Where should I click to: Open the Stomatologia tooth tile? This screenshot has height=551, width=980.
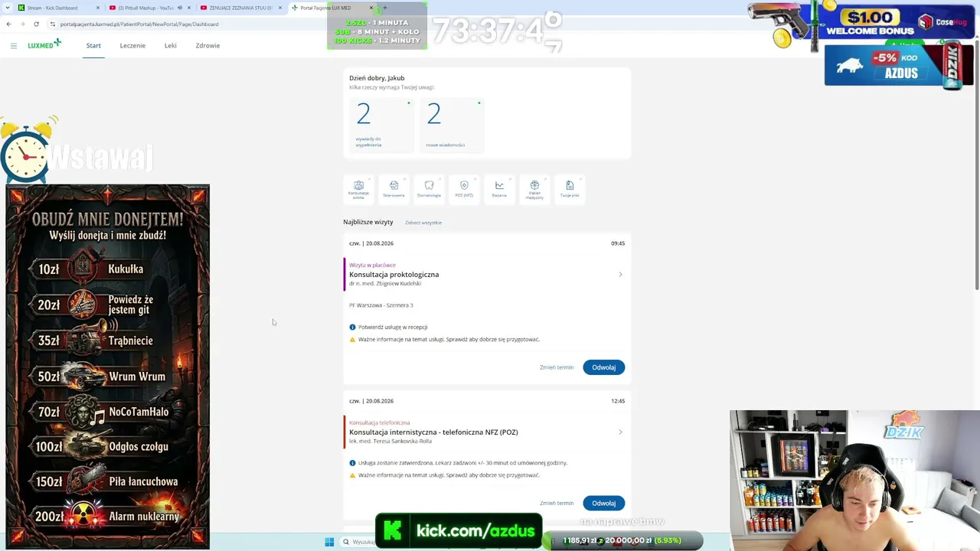[429, 189]
